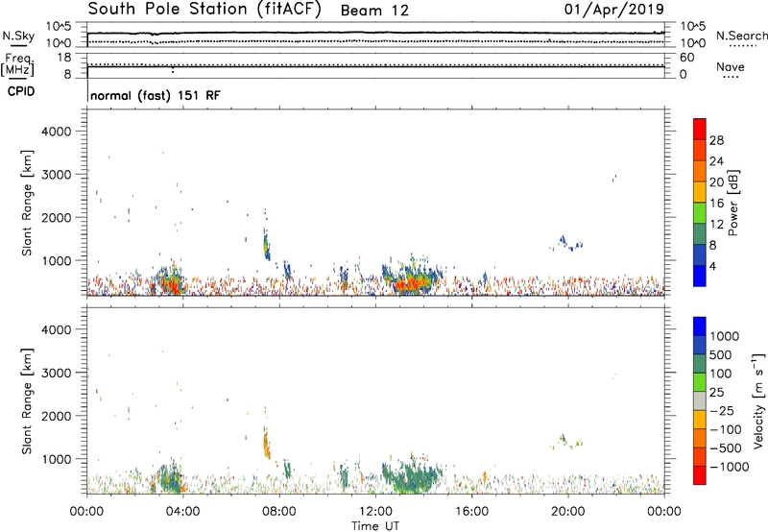Click the red top segment of power colorbar
The image size is (768, 532).
[700, 130]
